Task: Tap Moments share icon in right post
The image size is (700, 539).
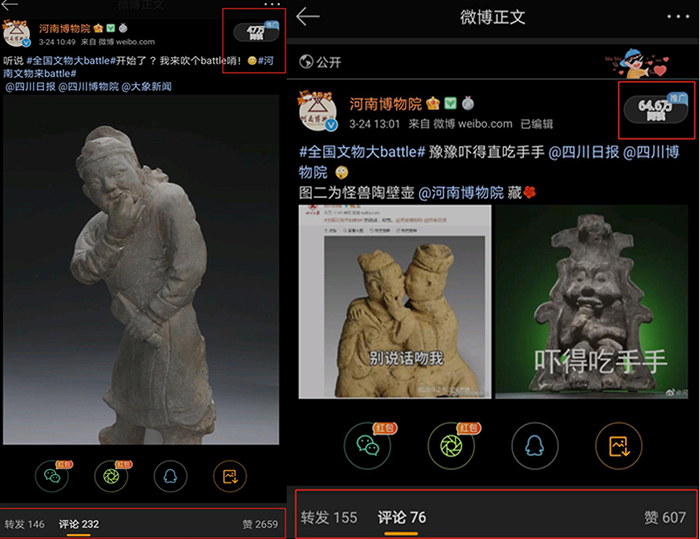Action: tap(451, 445)
